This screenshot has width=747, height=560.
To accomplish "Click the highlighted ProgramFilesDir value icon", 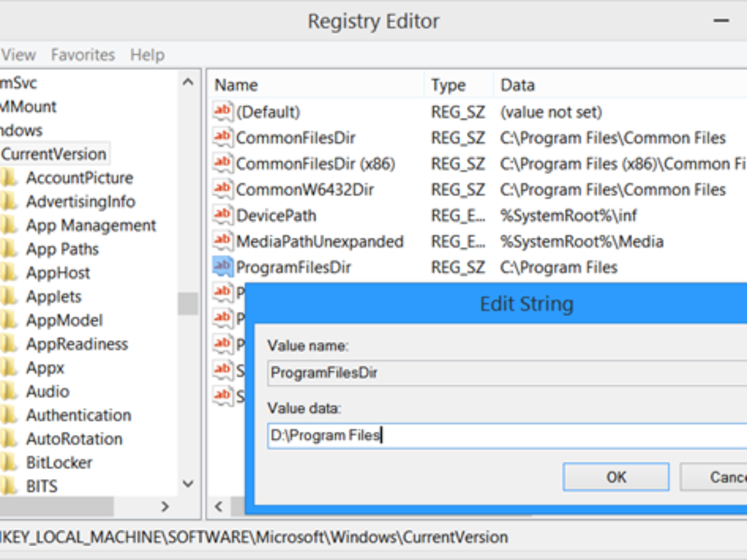I will coord(222,267).
